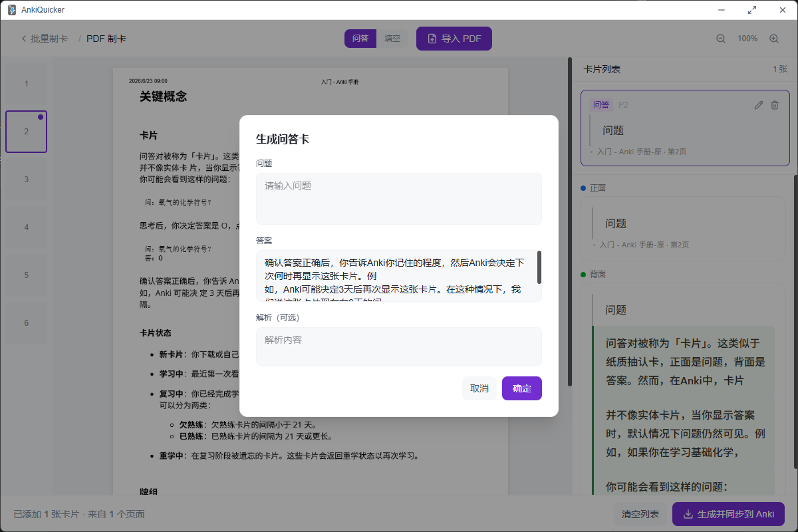Delete the card with trash icon
The image size is (798, 532).
(775, 105)
